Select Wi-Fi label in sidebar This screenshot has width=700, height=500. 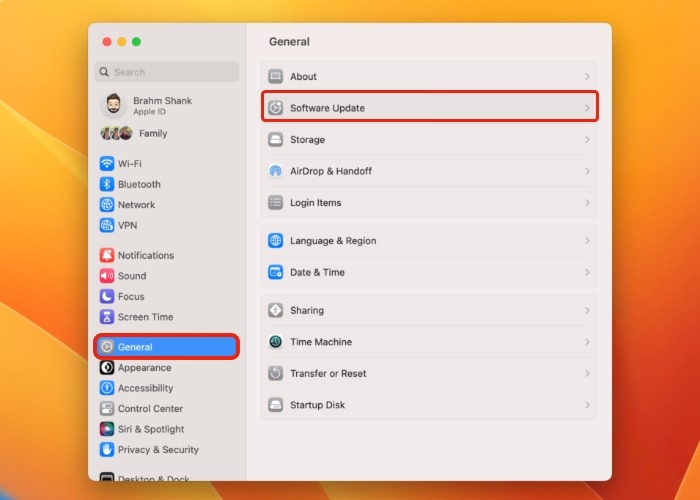129,163
